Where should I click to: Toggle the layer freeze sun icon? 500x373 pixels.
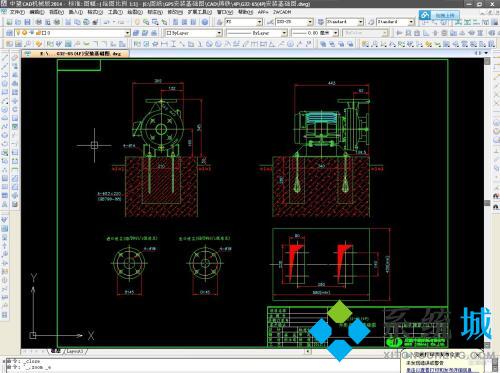click(x=24, y=33)
